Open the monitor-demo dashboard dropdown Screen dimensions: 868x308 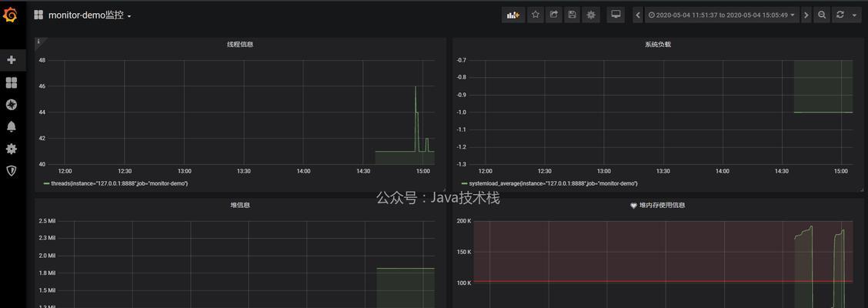click(x=90, y=15)
